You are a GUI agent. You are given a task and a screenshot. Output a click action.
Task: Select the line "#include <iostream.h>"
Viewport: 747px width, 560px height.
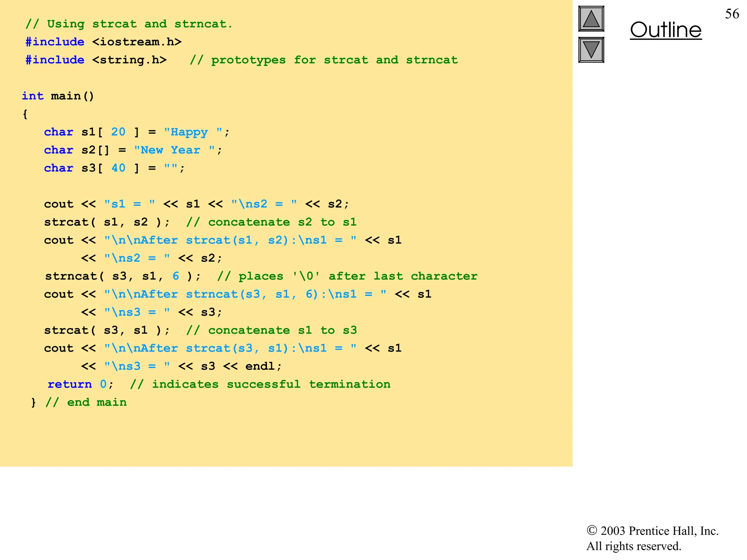tap(104, 42)
